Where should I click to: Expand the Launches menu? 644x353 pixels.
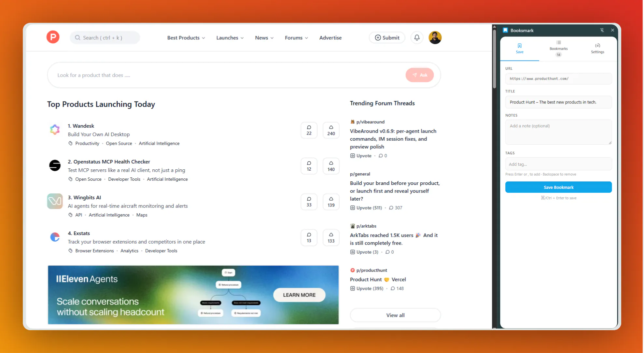[230, 38]
